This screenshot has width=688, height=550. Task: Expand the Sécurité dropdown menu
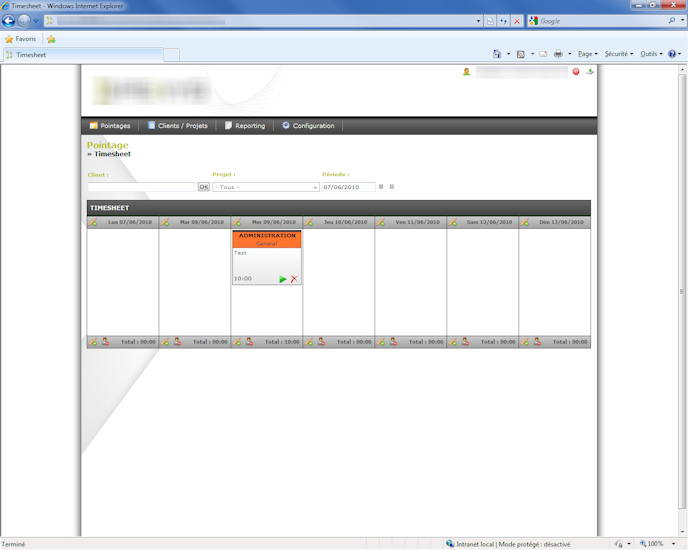click(x=618, y=54)
